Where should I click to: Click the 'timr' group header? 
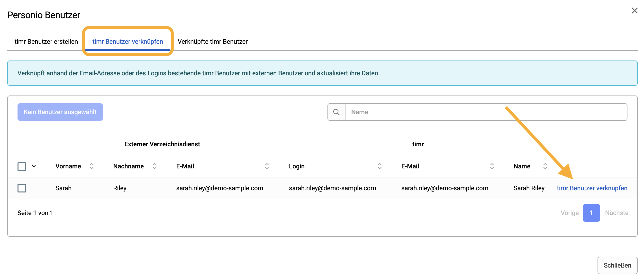(x=418, y=144)
